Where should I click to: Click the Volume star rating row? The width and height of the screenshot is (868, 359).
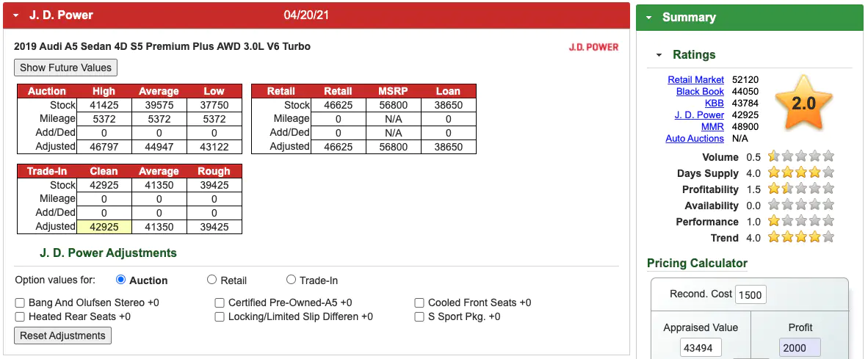point(800,156)
